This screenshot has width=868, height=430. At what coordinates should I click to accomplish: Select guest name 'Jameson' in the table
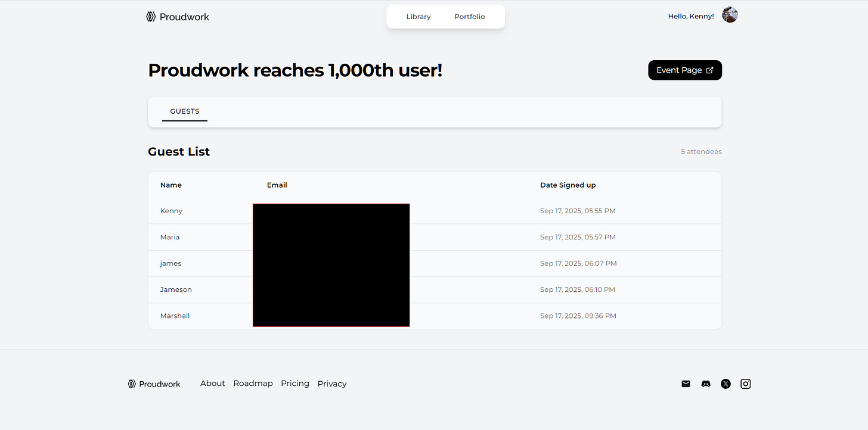point(176,289)
